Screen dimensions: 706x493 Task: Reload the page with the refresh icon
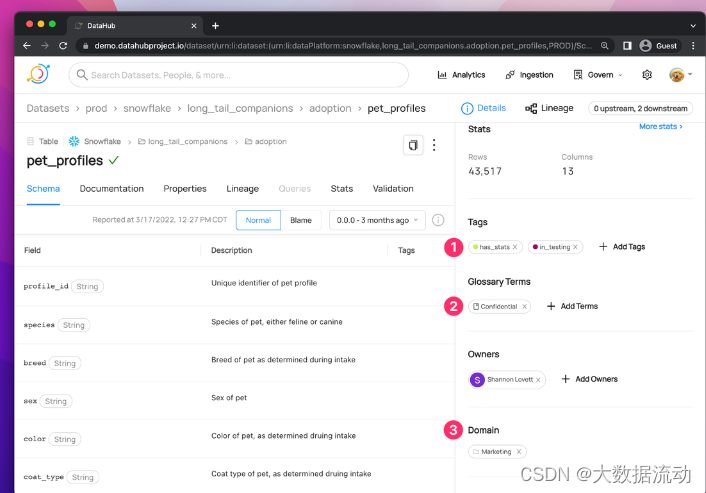[x=63, y=45]
